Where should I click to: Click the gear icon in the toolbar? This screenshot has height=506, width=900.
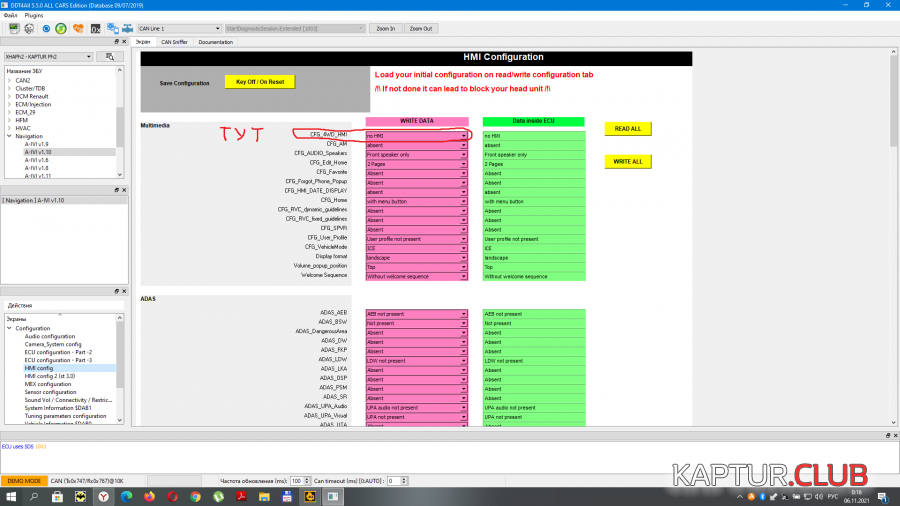point(29,29)
